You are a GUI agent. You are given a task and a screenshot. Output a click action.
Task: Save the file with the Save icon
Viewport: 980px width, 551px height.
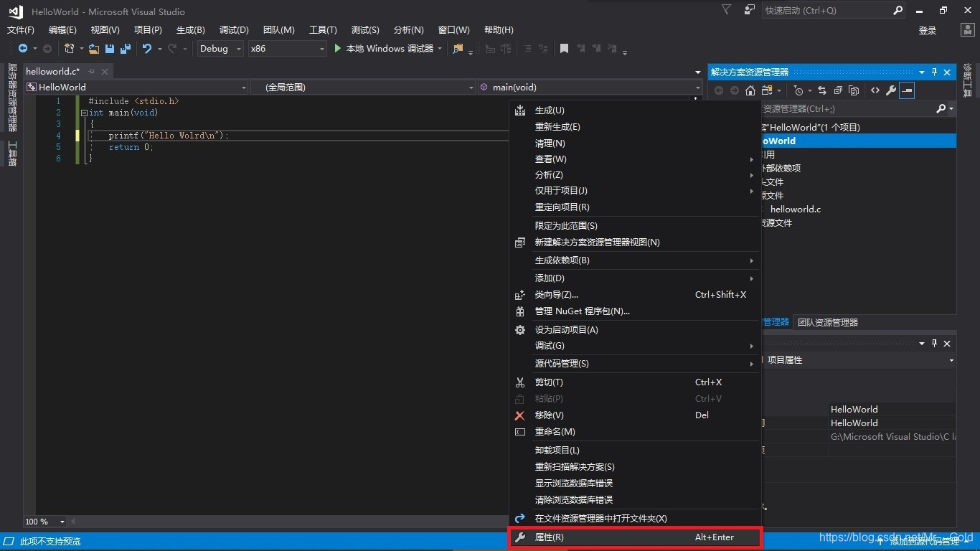(x=110, y=49)
